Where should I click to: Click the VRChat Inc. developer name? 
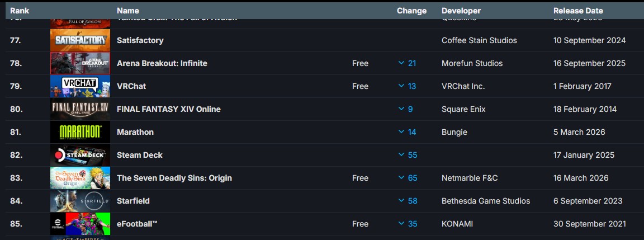463,86
